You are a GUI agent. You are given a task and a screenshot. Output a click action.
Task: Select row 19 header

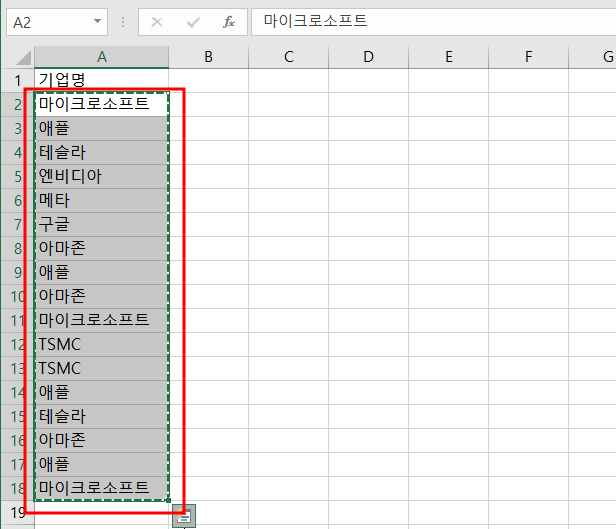click(x=18, y=513)
